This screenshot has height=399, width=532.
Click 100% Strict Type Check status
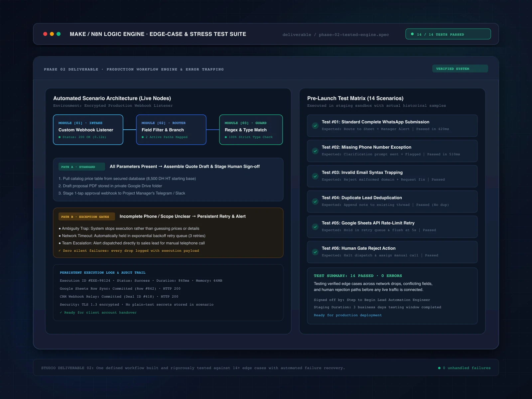pos(249,137)
